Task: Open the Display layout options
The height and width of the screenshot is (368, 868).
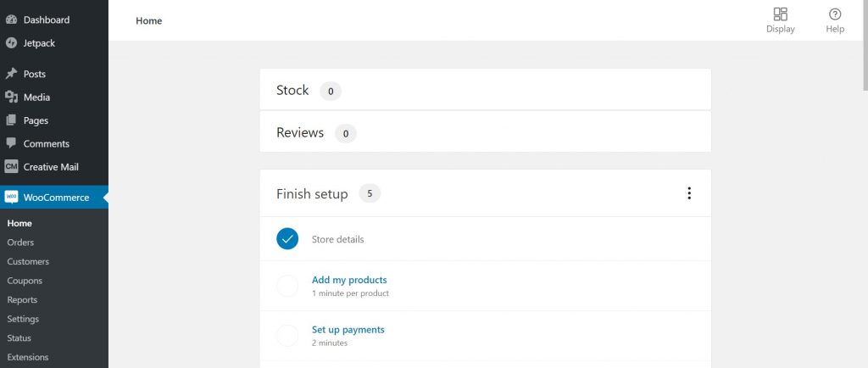Action: pos(780,20)
